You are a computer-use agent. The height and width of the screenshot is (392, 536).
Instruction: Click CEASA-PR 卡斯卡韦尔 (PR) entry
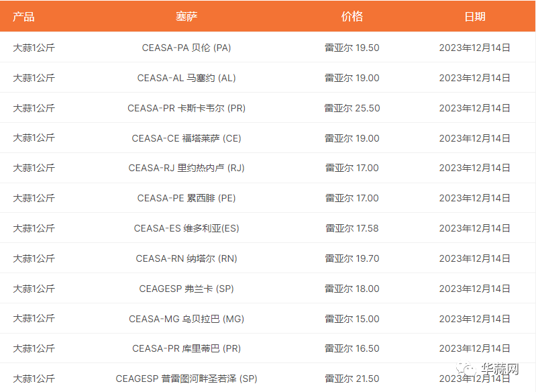tap(186, 108)
